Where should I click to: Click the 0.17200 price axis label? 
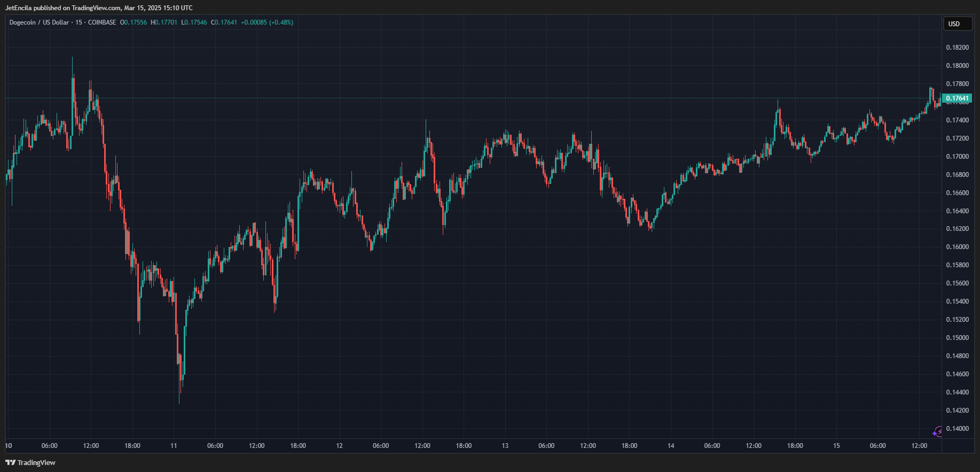pos(957,138)
